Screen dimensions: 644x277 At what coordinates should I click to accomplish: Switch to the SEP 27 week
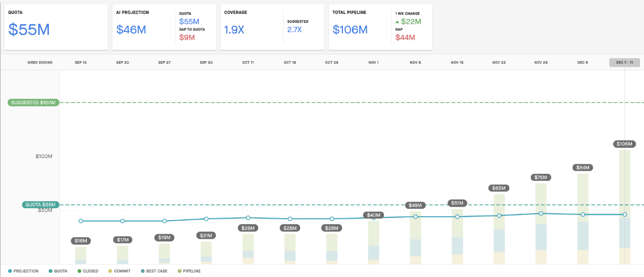click(164, 63)
